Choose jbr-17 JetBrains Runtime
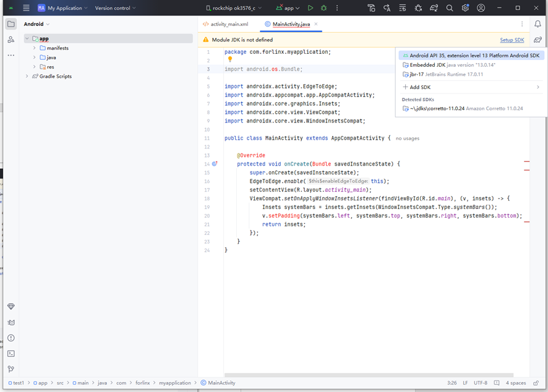548x392 pixels. [x=471, y=74]
